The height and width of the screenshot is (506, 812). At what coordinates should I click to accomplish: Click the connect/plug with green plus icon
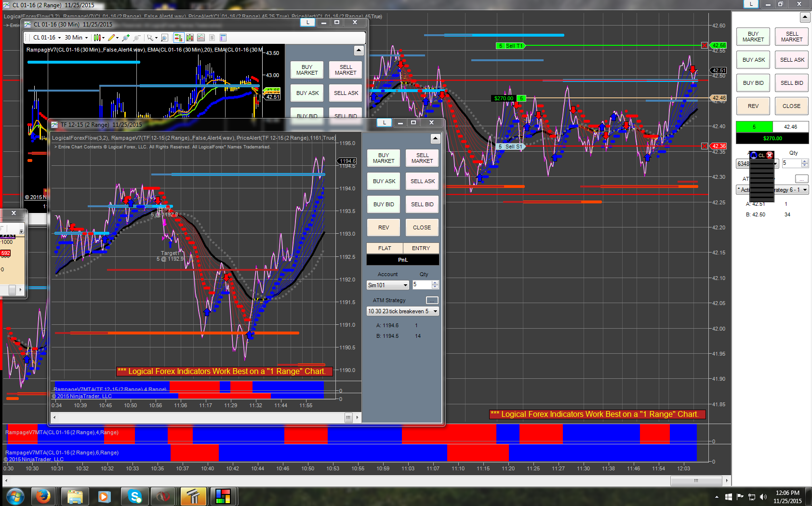126,38
